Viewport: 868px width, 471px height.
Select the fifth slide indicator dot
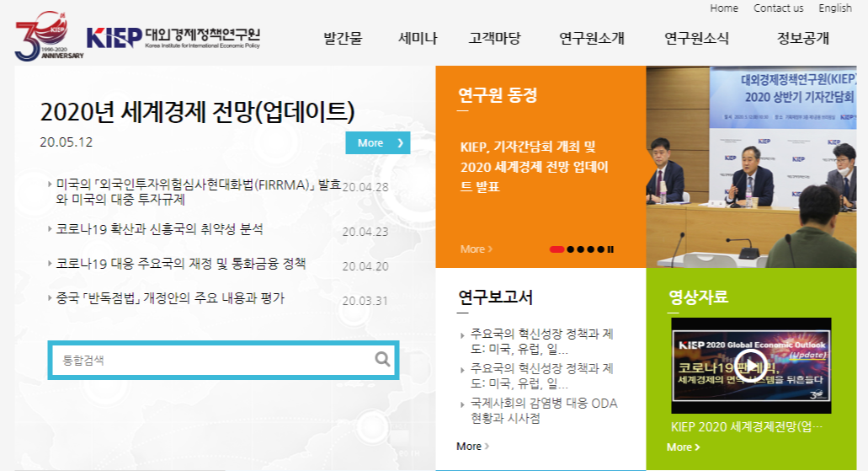coord(600,249)
